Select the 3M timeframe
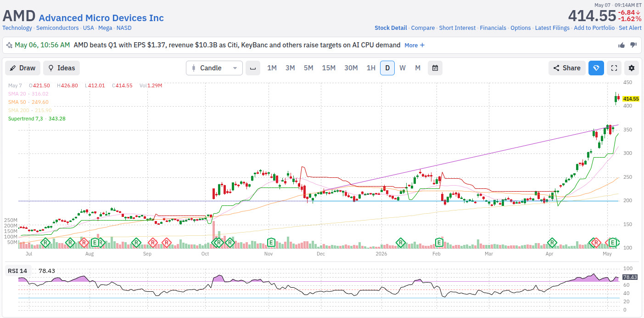Screen dimensions: 644x318 290,68
